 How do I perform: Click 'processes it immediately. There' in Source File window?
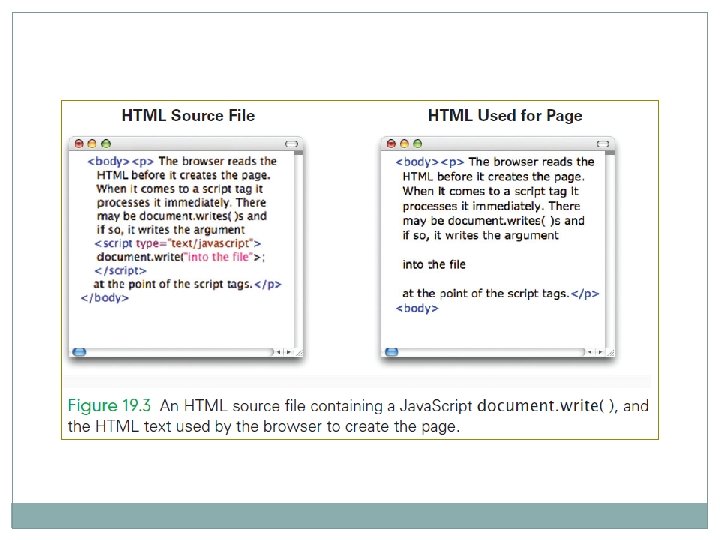click(181, 202)
